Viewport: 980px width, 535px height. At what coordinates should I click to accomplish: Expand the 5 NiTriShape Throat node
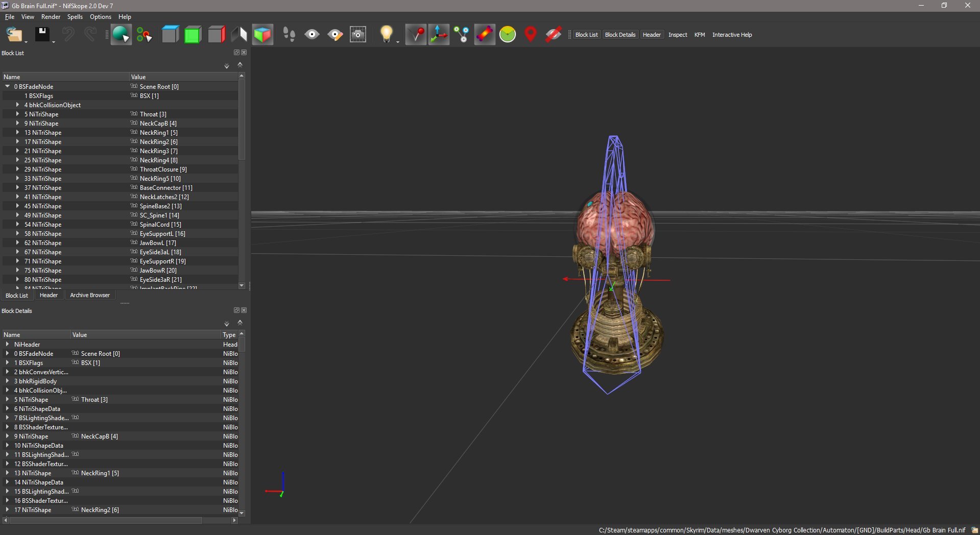17,114
